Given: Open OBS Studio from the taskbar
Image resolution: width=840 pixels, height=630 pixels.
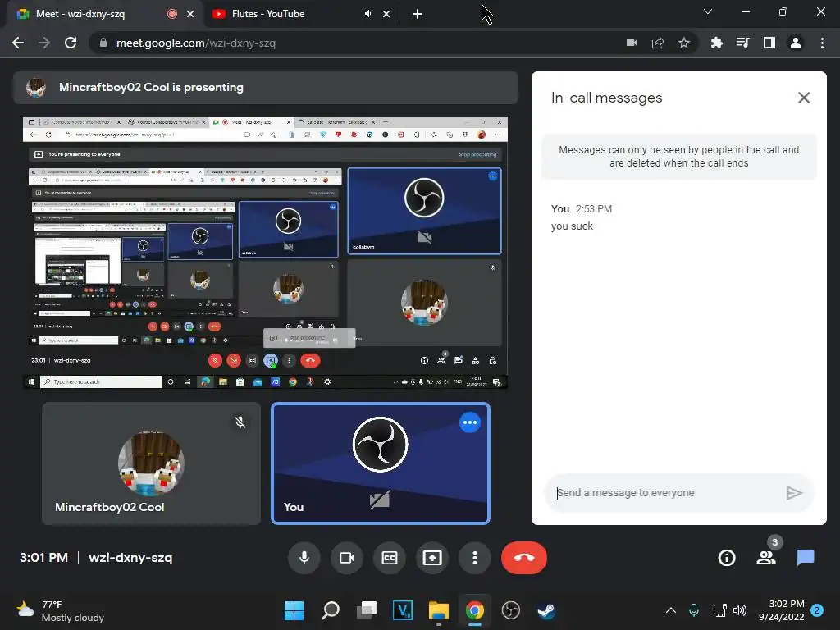Looking at the screenshot, I should click(x=510, y=610).
